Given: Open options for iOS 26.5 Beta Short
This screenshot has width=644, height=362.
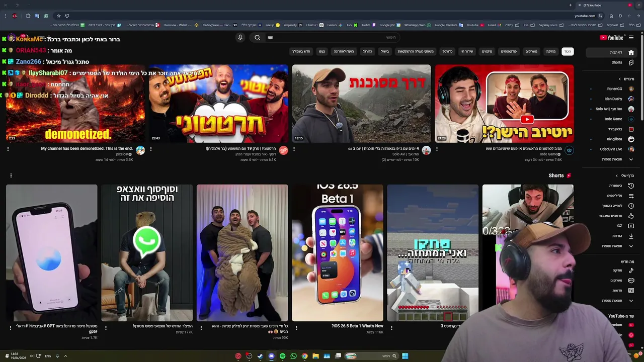Looking at the screenshot, I should (296, 328).
